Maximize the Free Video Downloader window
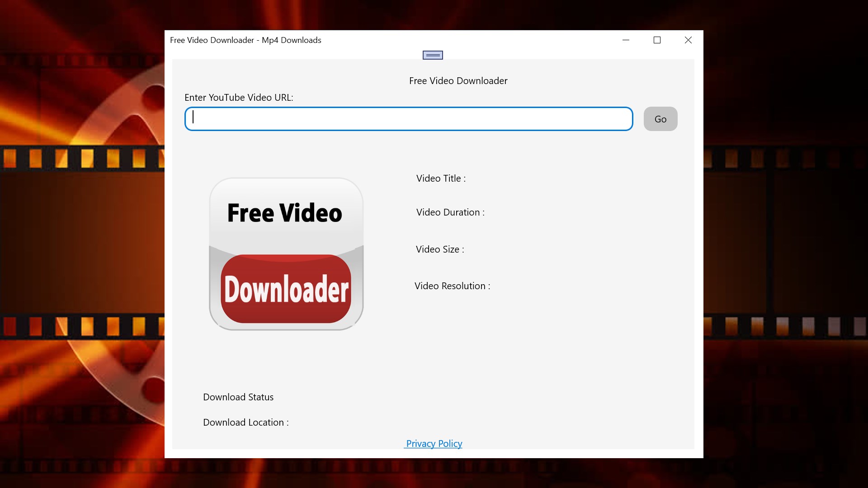 (x=657, y=40)
